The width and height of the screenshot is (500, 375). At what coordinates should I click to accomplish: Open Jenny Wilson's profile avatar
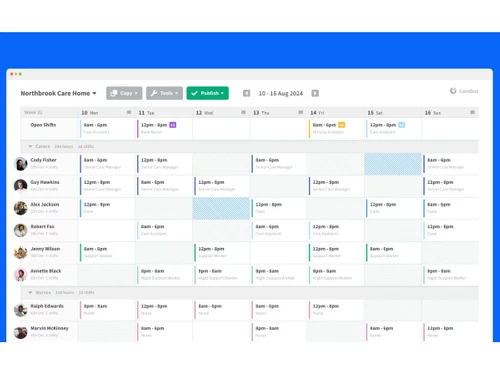[x=21, y=252]
